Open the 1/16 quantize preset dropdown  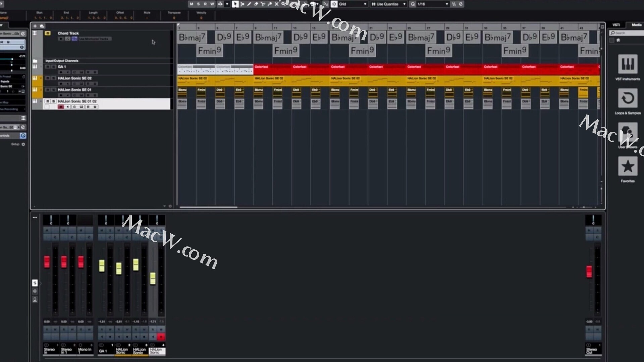pos(433,4)
